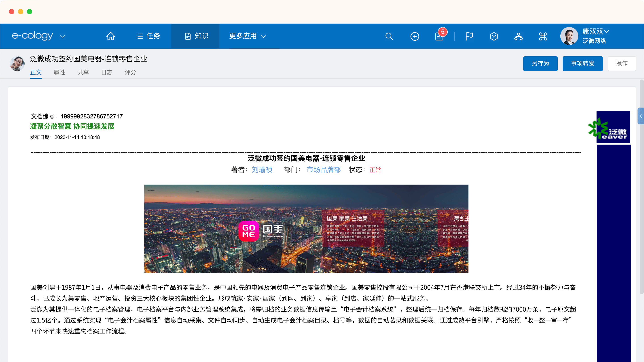Click the e-cology logo

[32, 36]
